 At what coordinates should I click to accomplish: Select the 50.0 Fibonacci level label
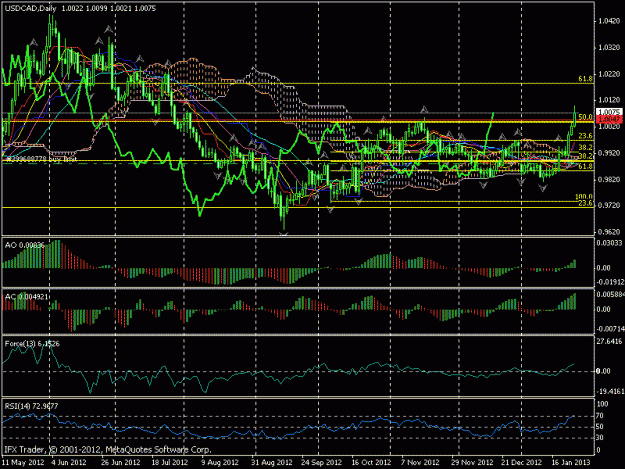(x=585, y=117)
